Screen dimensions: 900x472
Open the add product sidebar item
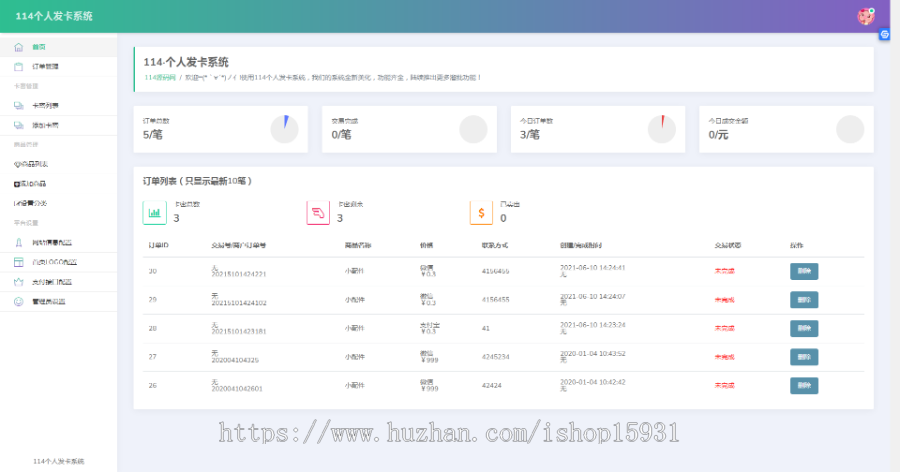(x=59, y=184)
